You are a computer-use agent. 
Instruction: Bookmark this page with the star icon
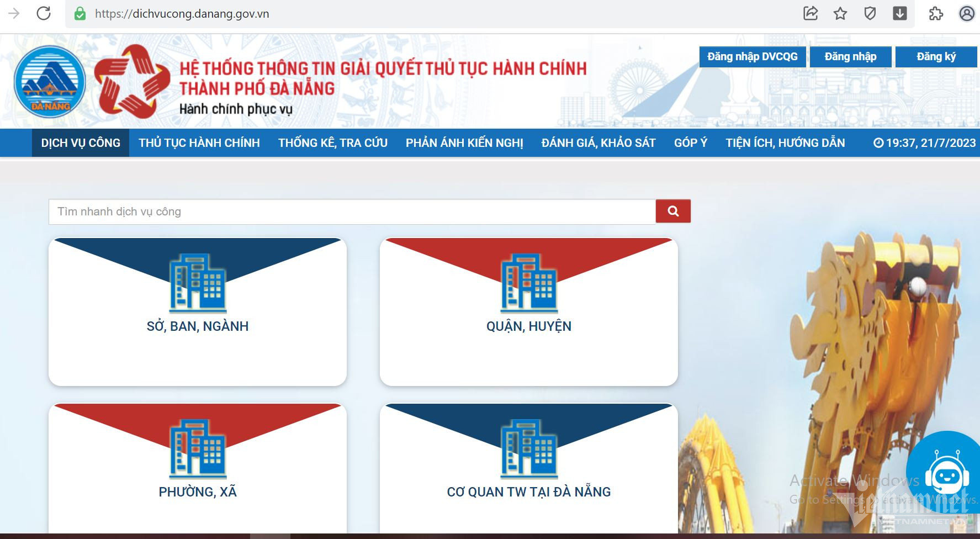(840, 13)
